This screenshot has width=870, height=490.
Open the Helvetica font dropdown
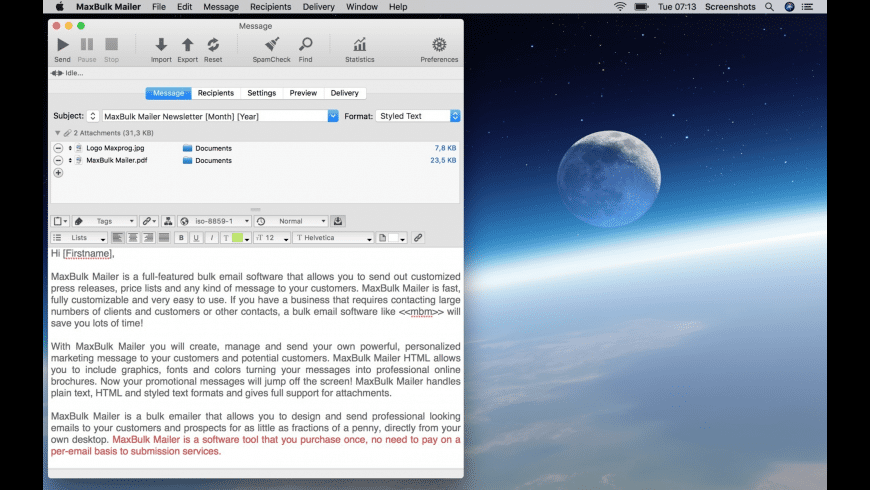click(x=333, y=238)
